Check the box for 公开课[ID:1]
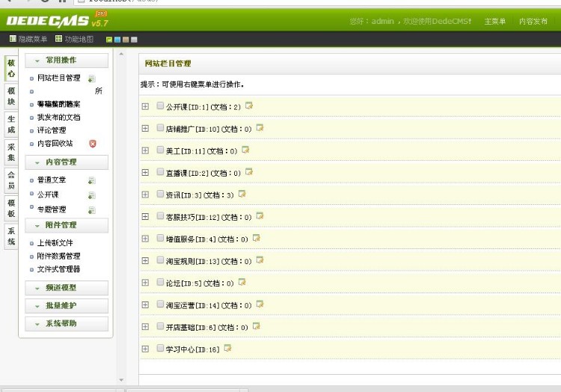561x392 pixels. coord(160,105)
